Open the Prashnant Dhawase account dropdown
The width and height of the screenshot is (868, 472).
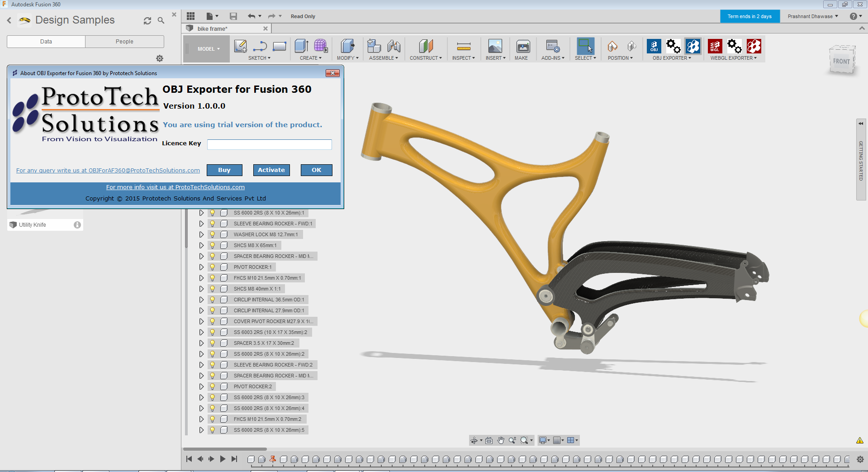tap(813, 16)
